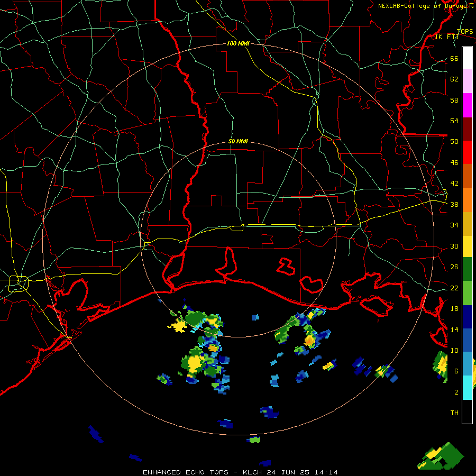Select the navy blue legend swatch
The image size is (476, 476).
[x=467, y=317]
